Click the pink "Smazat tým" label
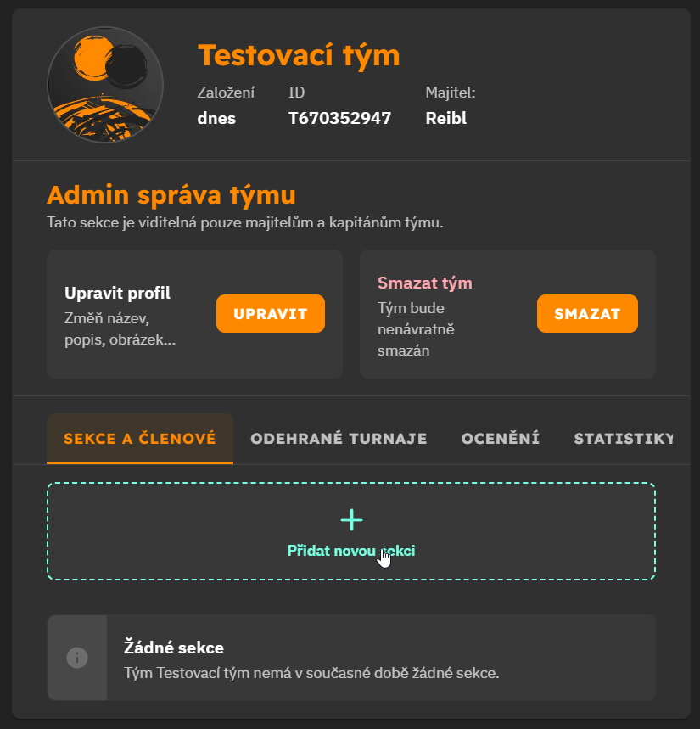This screenshot has width=700, height=729. 425,283
